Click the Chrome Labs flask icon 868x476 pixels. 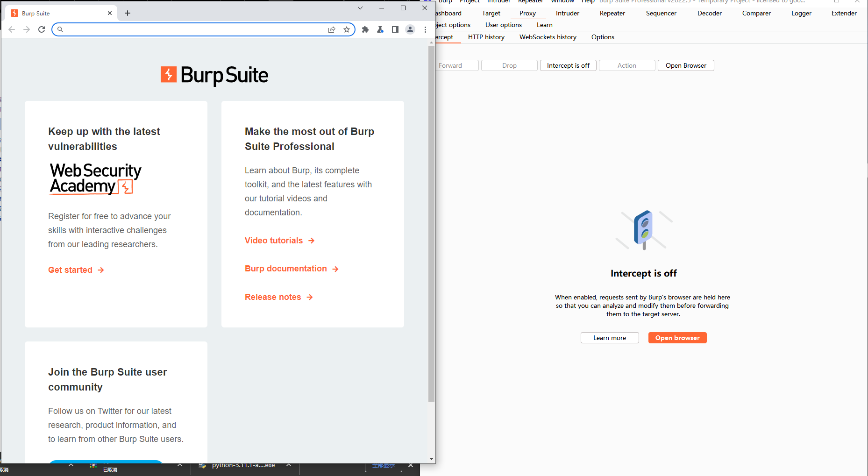380,29
